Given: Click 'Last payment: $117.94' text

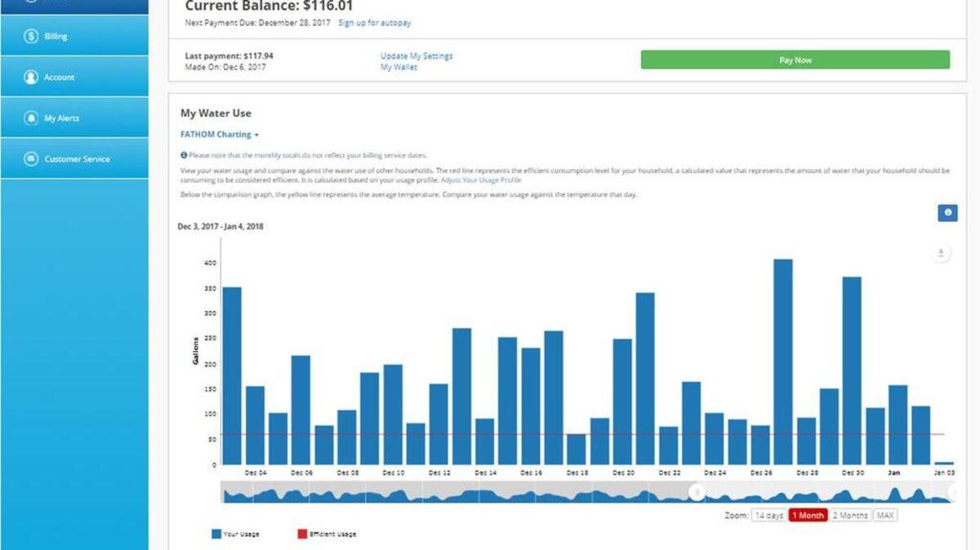Looking at the screenshot, I should [x=229, y=56].
